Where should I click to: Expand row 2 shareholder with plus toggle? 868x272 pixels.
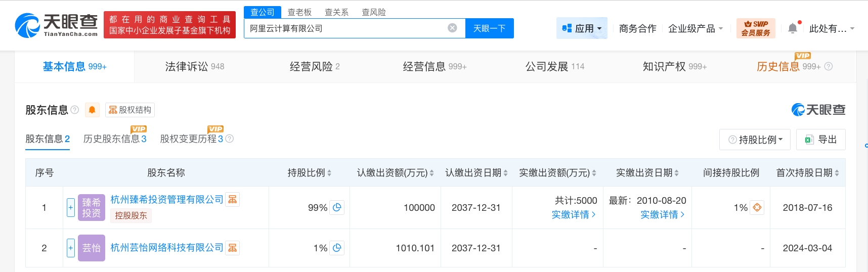tap(71, 248)
